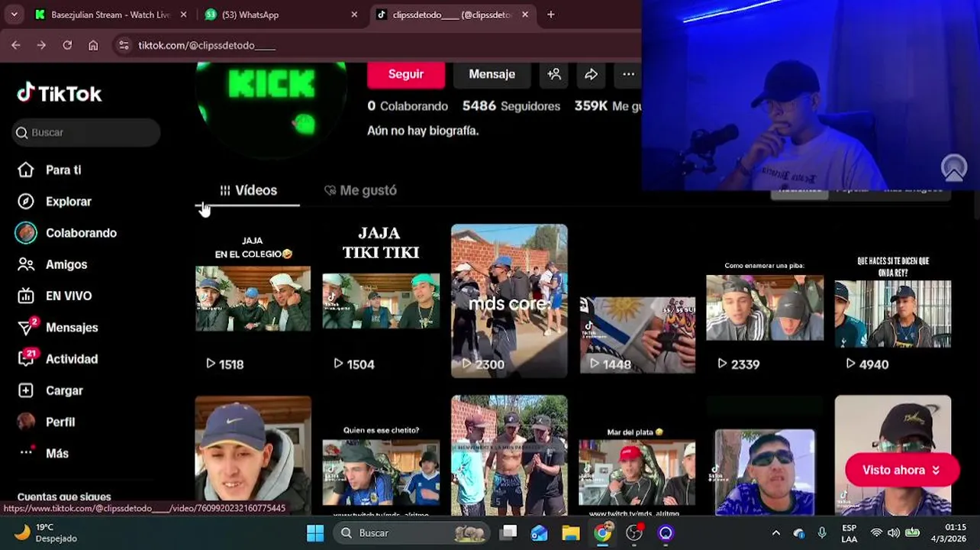The height and width of the screenshot is (550, 980).
Task: Open video JAJA TIKI TIKI
Action: pyautogui.click(x=381, y=300)
